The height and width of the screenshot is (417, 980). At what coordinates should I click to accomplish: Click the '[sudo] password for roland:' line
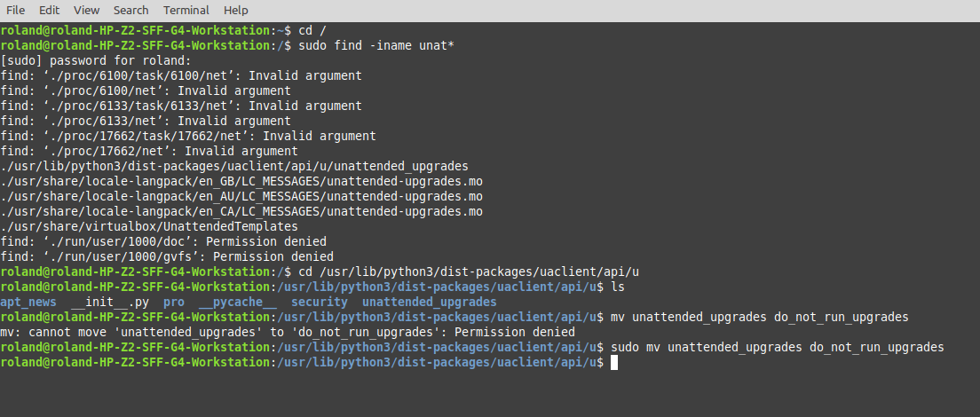coord(96,60)
